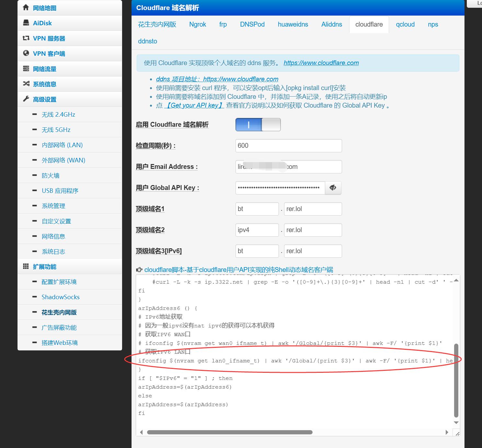This screenshot has width=482, height=448.
Task: Select the huaweidns tab
Action: pyautogui.click(x=293, y=24)
